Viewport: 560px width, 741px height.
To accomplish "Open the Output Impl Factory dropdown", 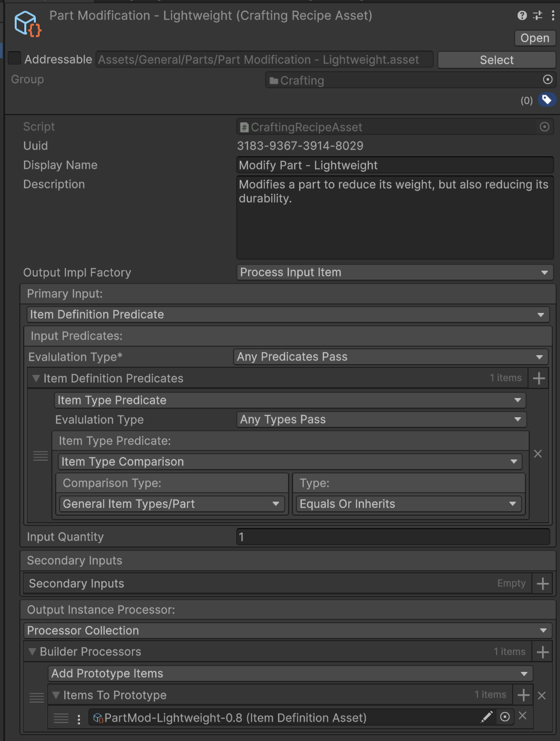I will pyautogui.click(x=394, y=272).
